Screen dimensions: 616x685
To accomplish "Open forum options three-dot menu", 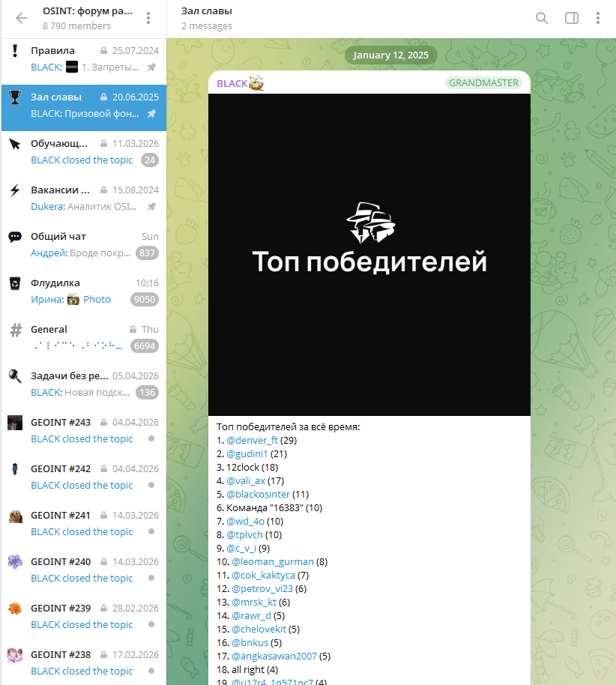I will (x=148, y=19).
